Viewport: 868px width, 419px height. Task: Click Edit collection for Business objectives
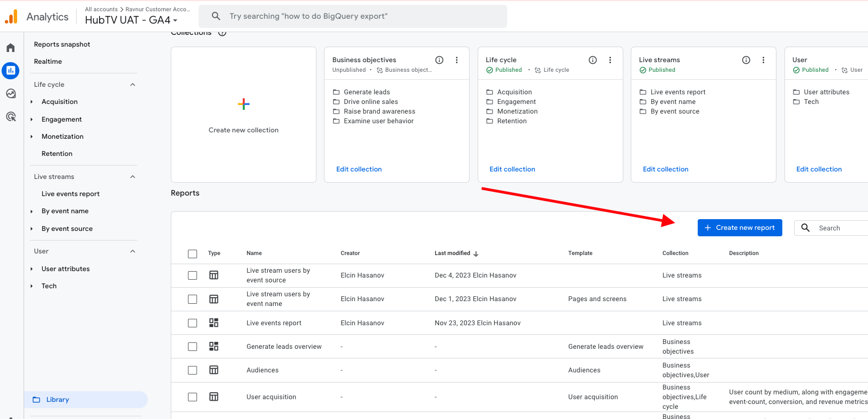tap(359, 169)
